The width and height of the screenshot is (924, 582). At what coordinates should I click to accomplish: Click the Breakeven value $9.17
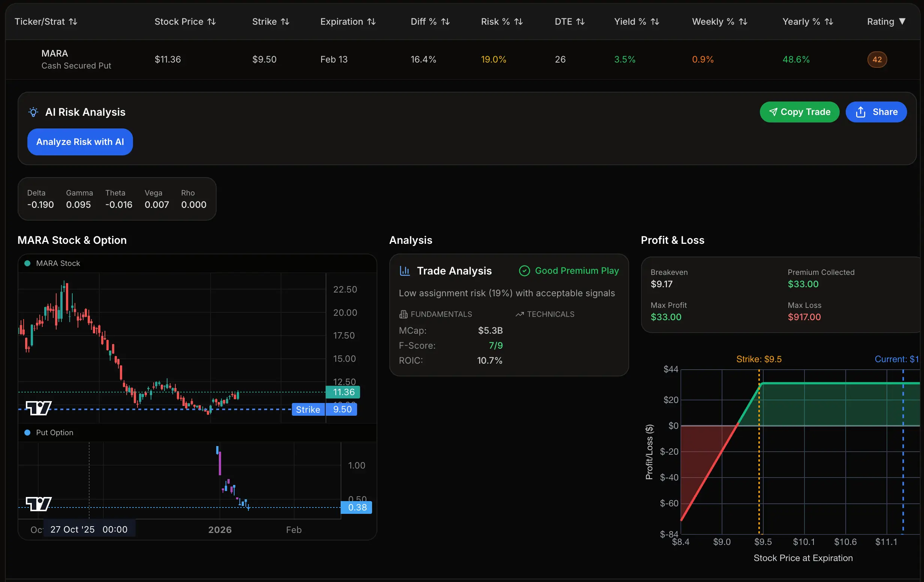[x=662, y=284]
